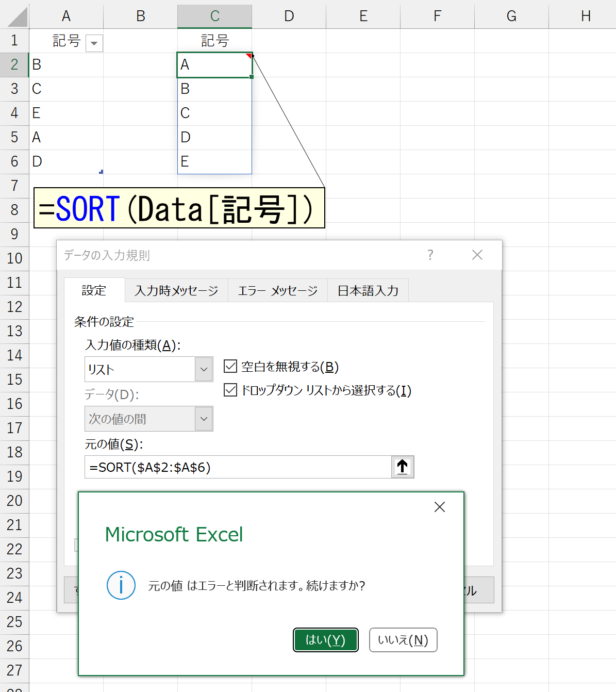
Task: Click the =SORT(Data[記号]) comment box
Action: pyautogui.click(x=179, y=208)
